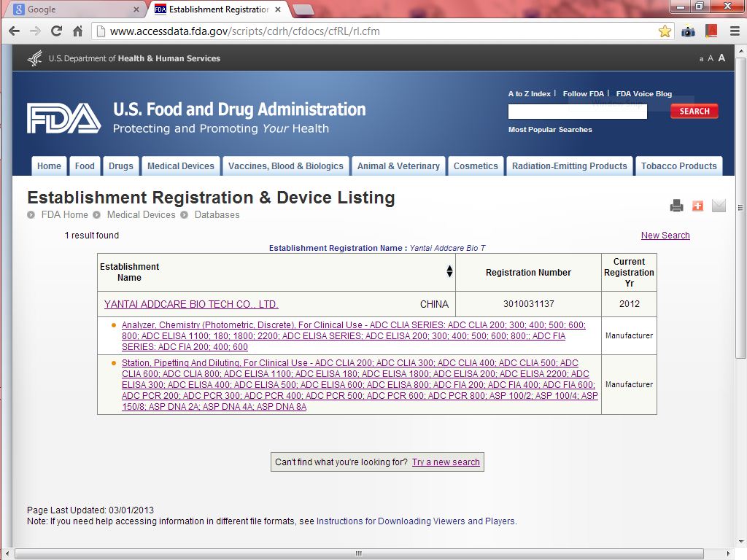Email page with the envelope icon
This screenshot has height=560, width=747.
pyautogui.click(x=719, y=206)
